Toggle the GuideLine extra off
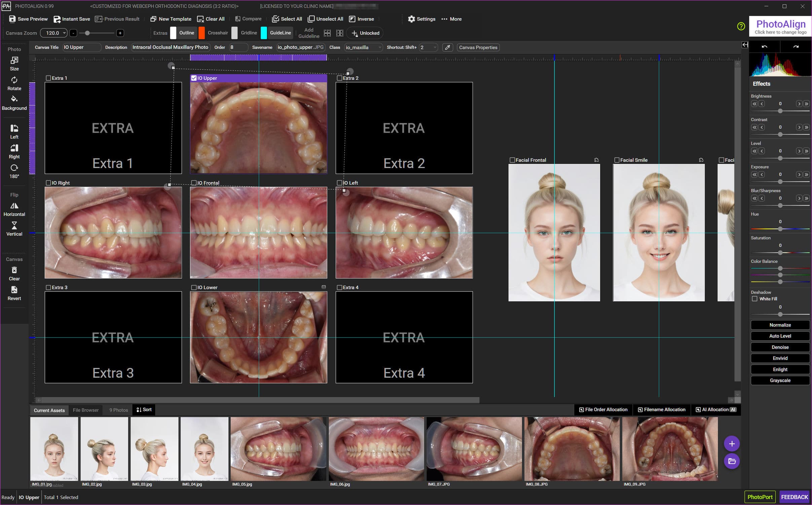Image resolution: width=812 pixels, height=505 pixels. coord(280,33)
